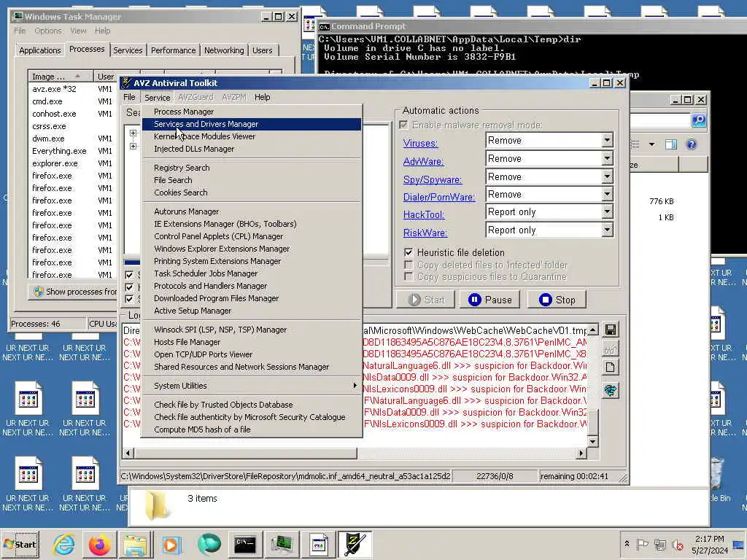Click the AVZ log horizontal scrollbar thumb

(245, 454)
